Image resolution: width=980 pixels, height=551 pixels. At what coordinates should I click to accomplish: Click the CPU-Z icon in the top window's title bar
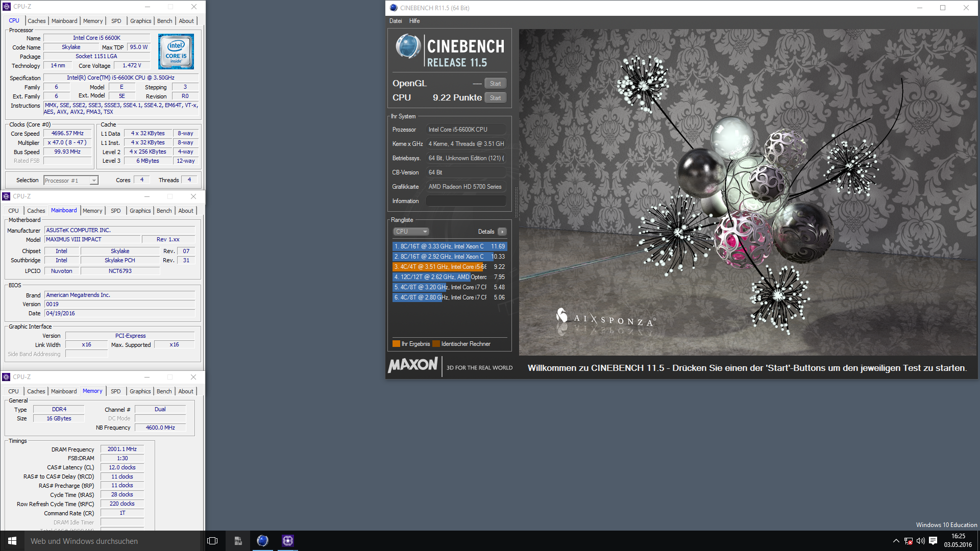click(7, 7)
